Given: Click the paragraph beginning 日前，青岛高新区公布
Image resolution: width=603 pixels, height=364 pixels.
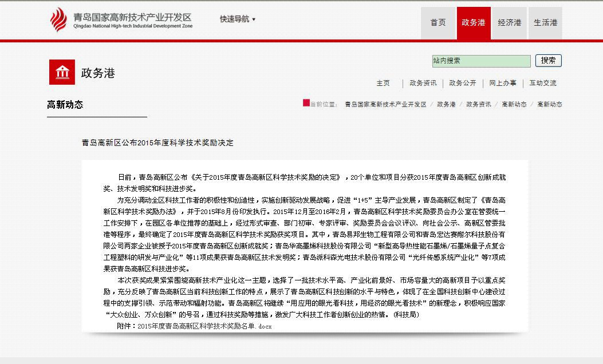Looking at the screenshot, I should 305,183.
